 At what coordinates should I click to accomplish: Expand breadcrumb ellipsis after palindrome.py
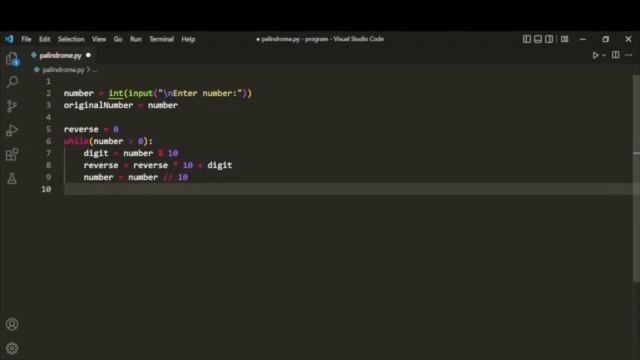point(95,70)
